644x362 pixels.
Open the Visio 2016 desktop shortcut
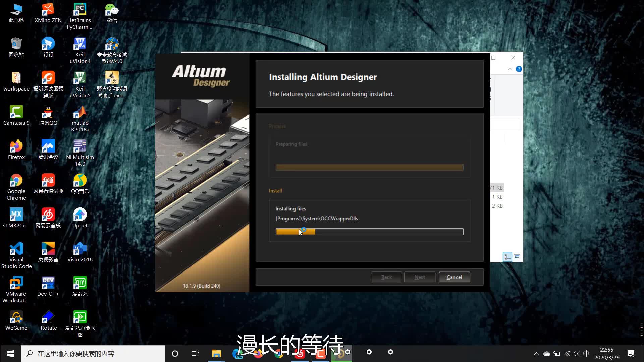pyautogui.click(x=80, y=253)
